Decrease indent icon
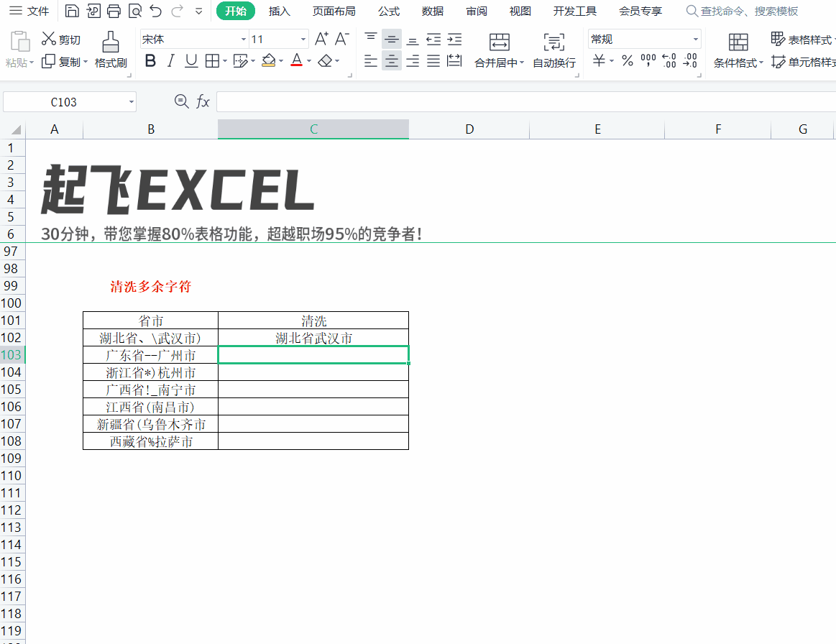836x644 pixels. [x=433, y=39]
